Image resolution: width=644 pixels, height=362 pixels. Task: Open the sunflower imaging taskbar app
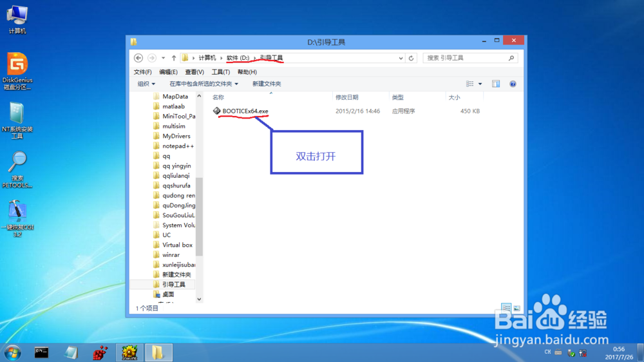pos(129,352)
